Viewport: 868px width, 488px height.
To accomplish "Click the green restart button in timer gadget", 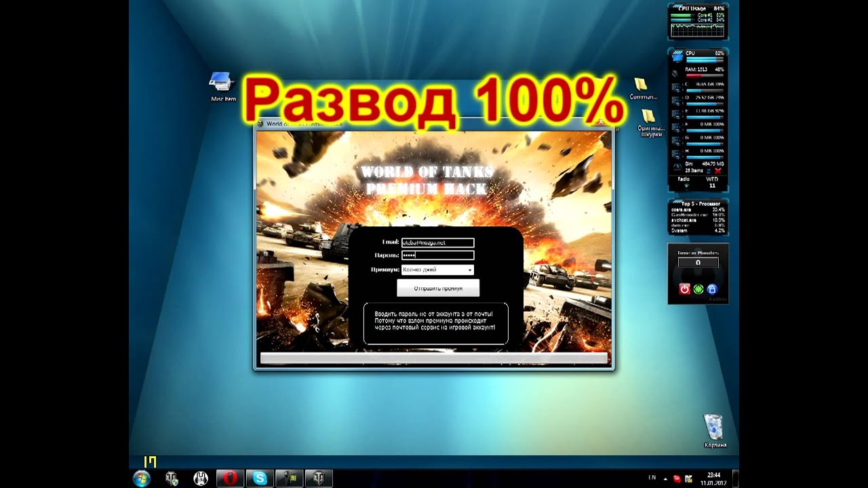I will (698, 289).
